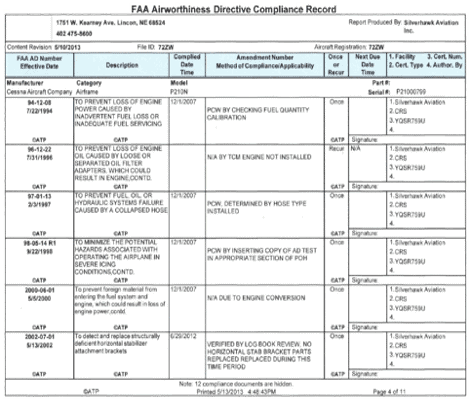Viewport: 471px width, 400px height.
Task: Click AD number 97-01-13 entry
Action: (39, 196)
